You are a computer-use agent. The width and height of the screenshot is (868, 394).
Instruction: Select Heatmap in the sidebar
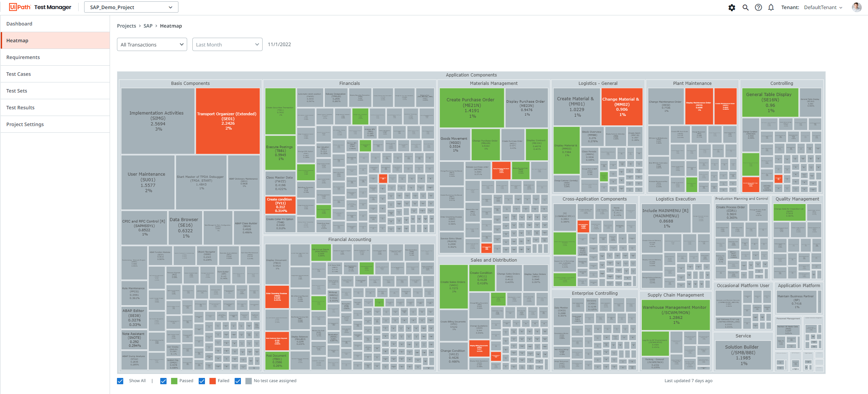tap(55, 41)
